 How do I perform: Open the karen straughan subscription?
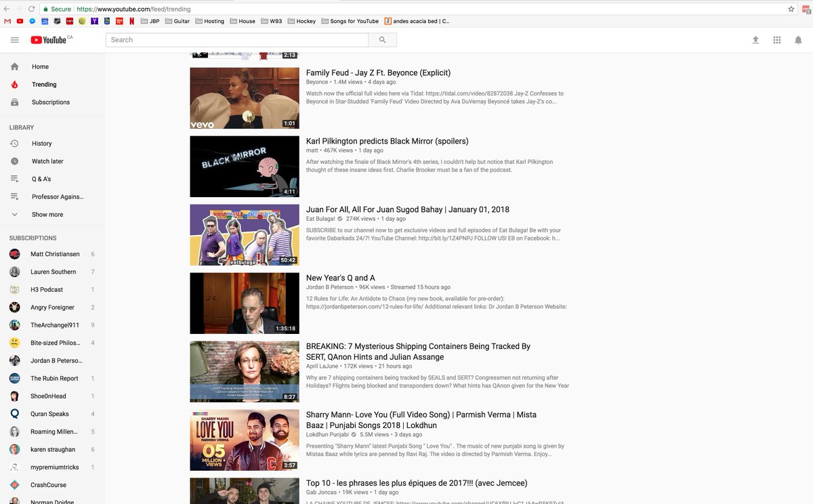coord(53,449)
